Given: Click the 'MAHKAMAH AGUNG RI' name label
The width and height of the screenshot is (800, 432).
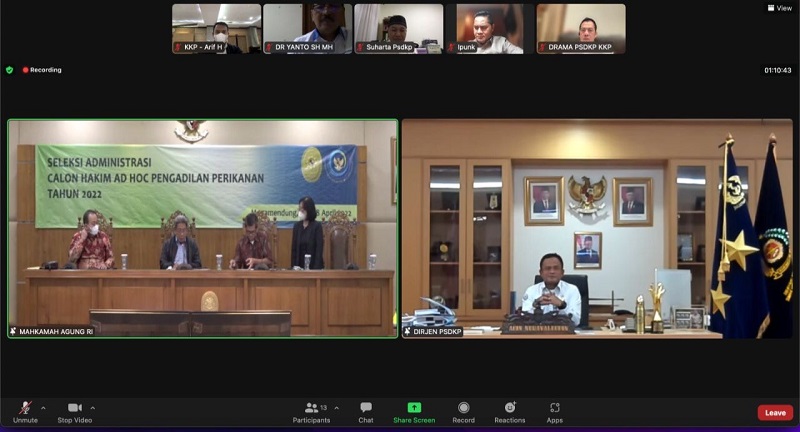Looking at the screenshot, I should 56,332.
